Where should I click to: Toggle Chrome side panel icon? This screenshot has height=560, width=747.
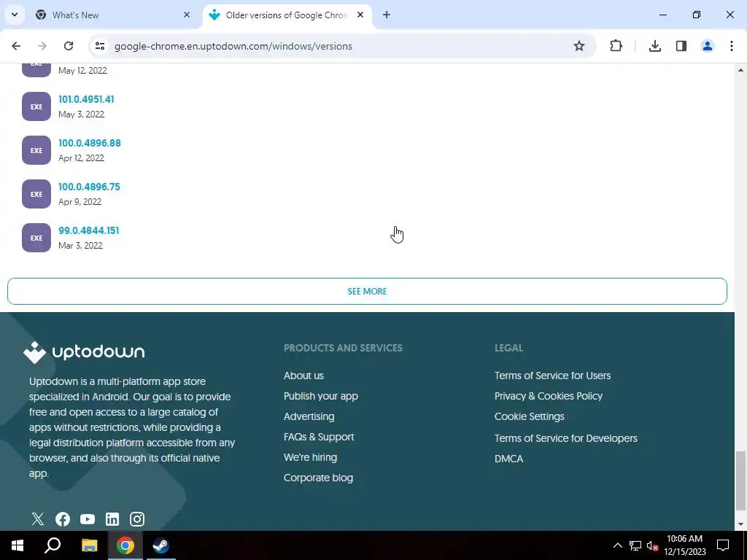(681, 46)
